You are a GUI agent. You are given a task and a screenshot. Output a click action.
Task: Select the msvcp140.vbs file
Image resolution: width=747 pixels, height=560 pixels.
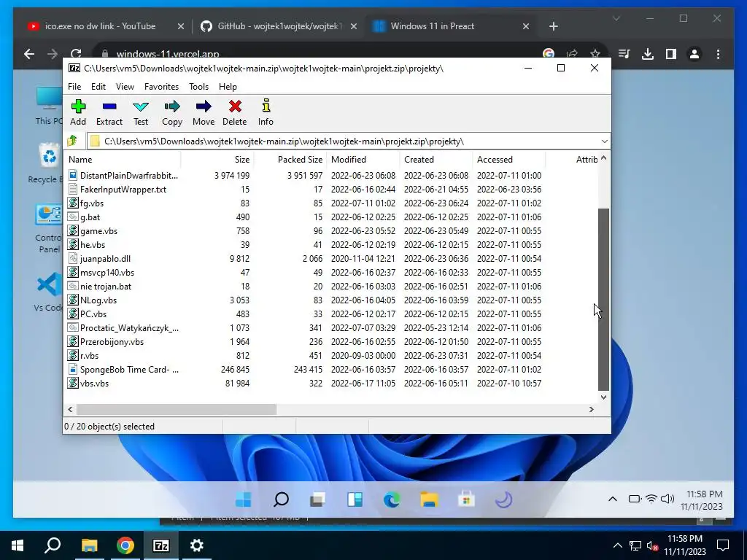tap(330, 273)
